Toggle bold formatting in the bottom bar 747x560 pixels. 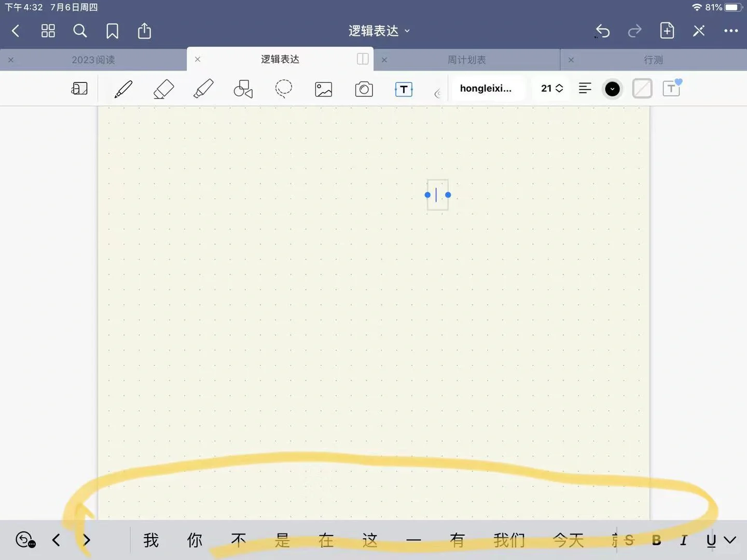(656, 540)
